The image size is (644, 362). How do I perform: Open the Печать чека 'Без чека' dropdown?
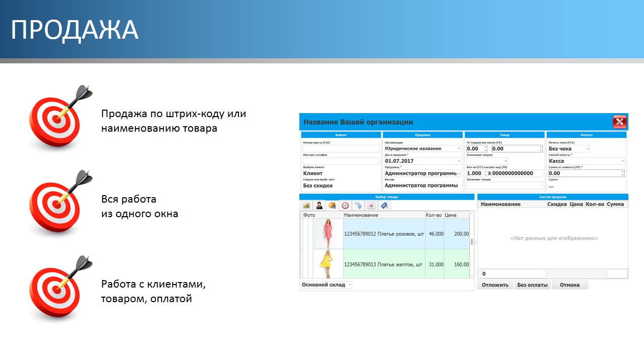point(588,149)
